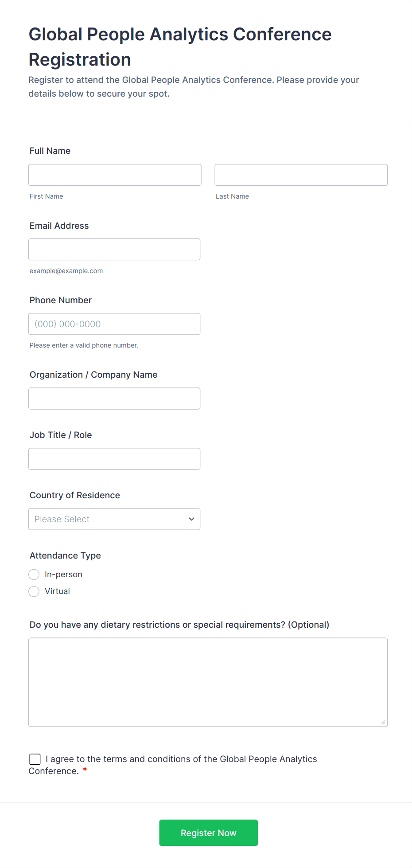
Task: Click the Phone Number field
Action: coord(114,324)
